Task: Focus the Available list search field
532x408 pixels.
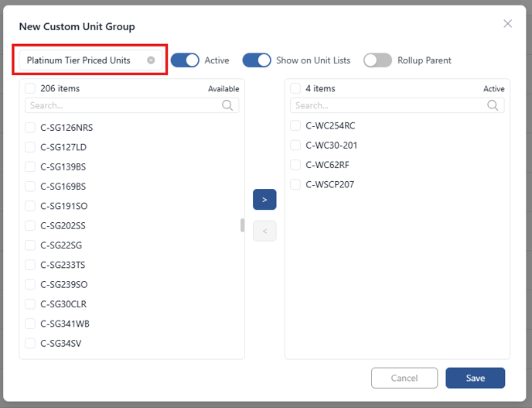Action: (x=132, y=105)
